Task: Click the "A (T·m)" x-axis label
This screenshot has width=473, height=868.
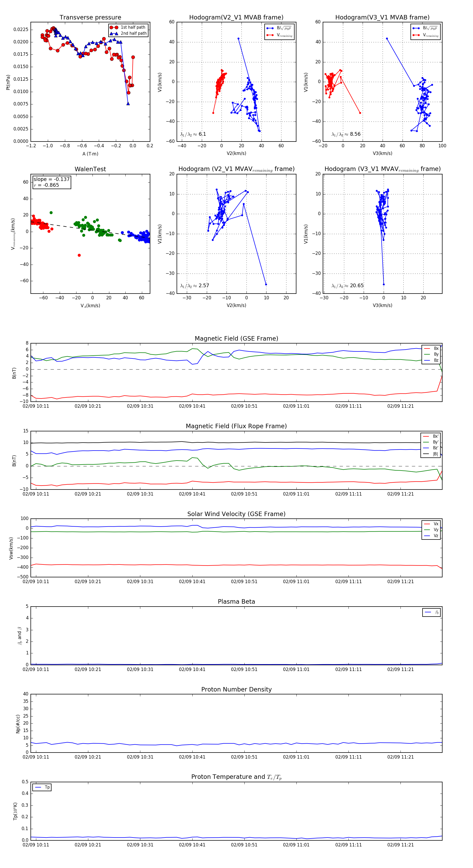Action: 90,154
